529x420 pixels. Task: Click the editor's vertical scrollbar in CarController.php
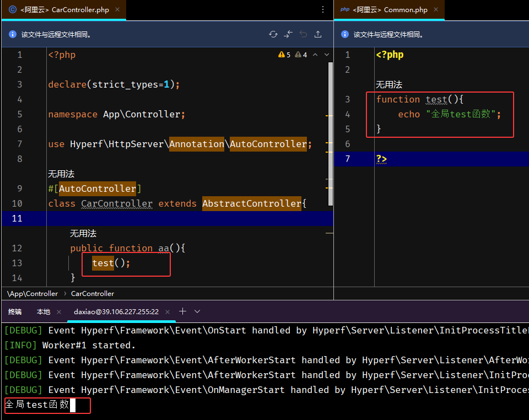tap(331, 132)
